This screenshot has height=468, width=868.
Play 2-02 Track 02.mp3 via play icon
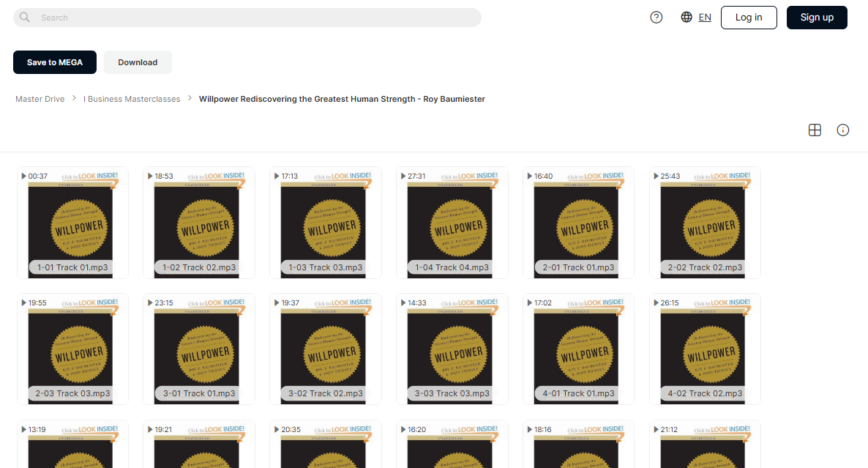click(656, 176)
